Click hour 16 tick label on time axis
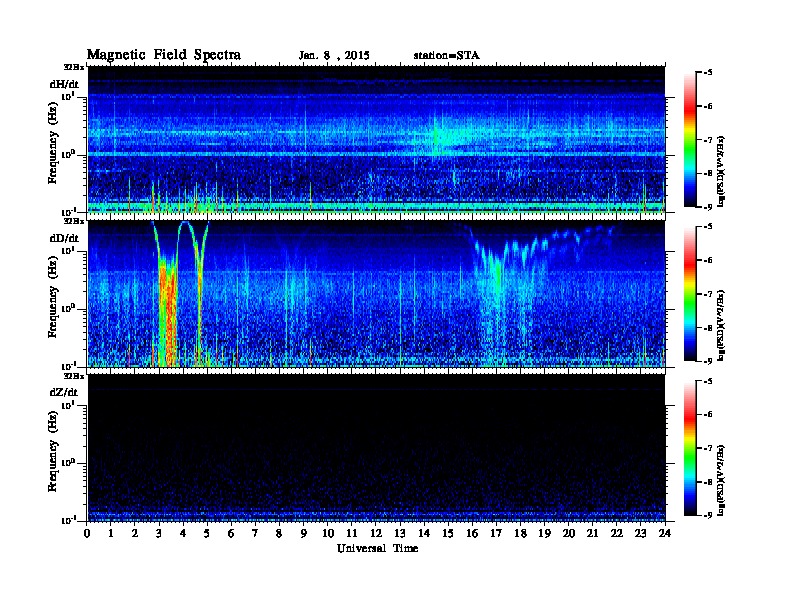 tap(472, 533)
